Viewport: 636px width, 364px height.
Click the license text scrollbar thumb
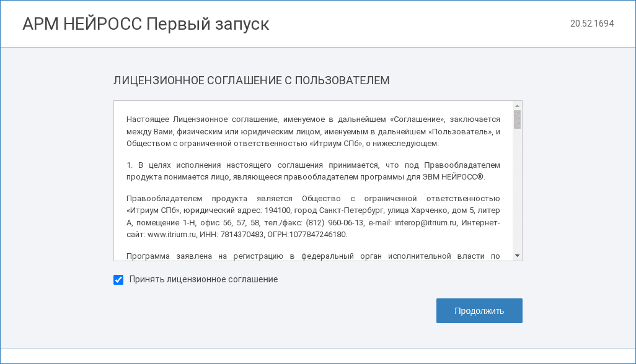(x=517, y=119)
